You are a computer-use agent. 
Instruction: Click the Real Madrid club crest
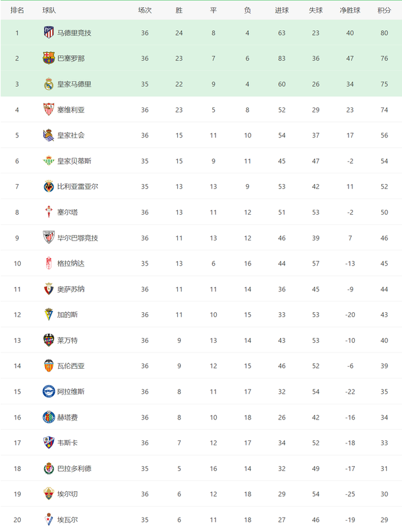pos(49,84)
